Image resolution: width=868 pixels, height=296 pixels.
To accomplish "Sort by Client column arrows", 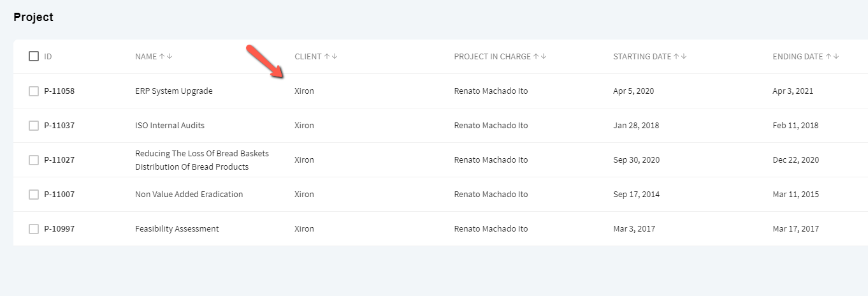I will (x=331, y=56).
